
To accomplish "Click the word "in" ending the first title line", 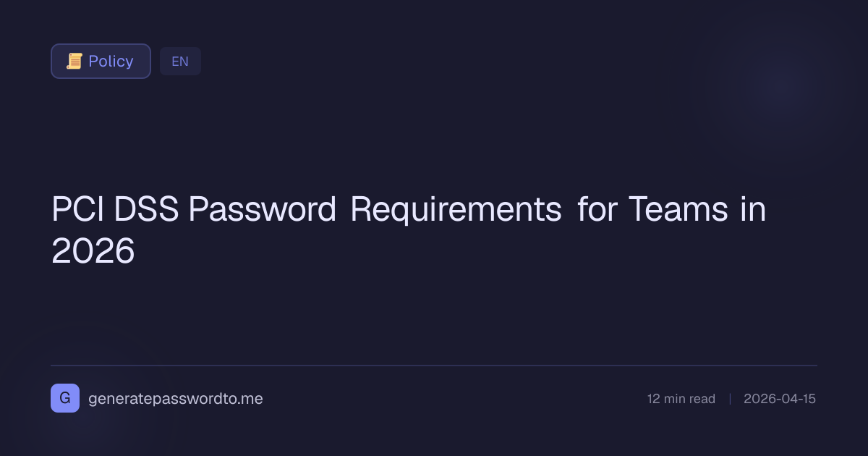I will click(753, 210).
